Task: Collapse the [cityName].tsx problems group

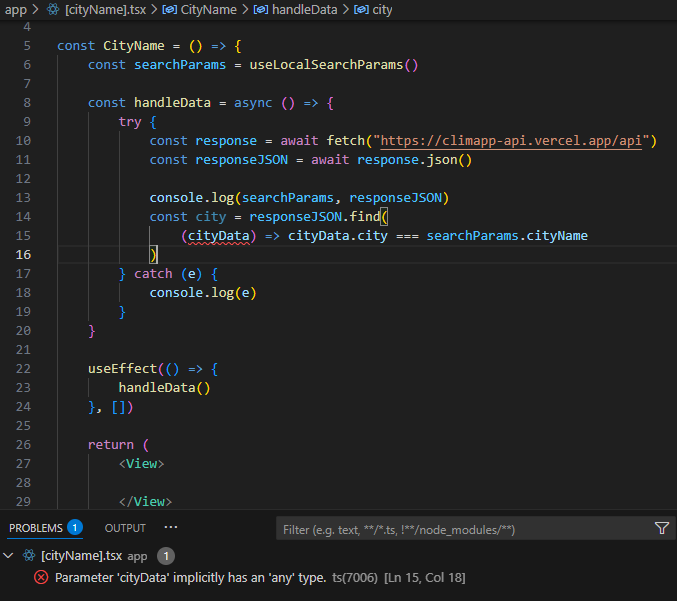Action: pos(8,556)
